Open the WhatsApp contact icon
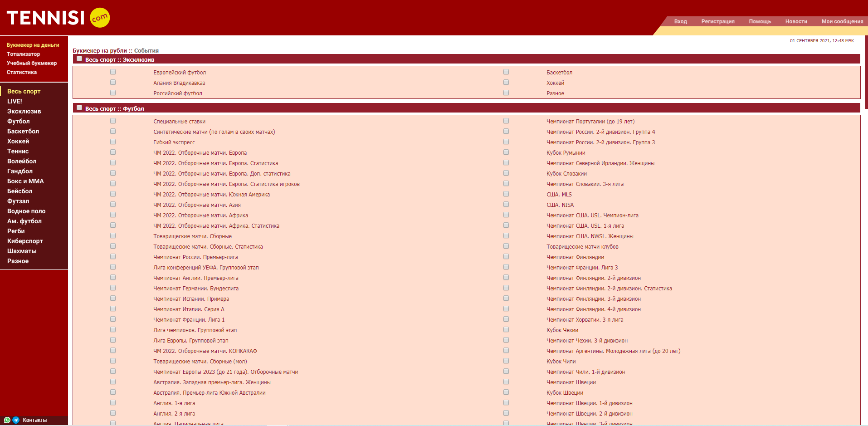868x426 pixels. [x=7, y=420]
